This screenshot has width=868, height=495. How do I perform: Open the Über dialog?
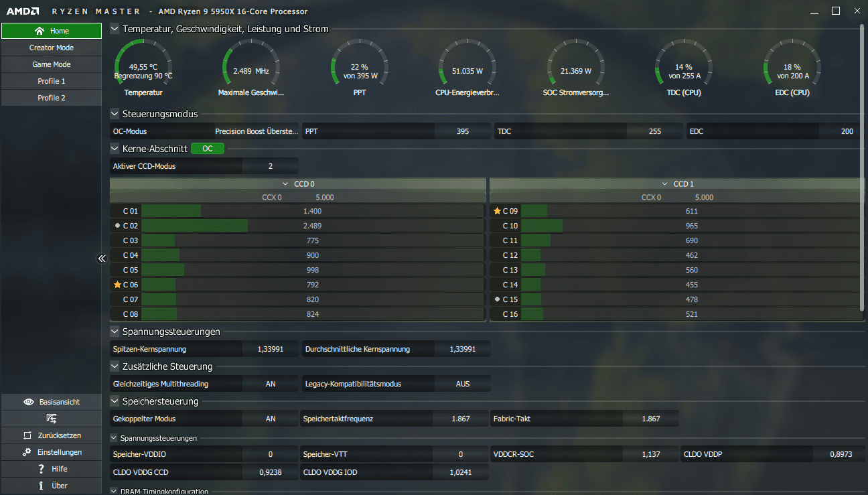click(52, 486)
